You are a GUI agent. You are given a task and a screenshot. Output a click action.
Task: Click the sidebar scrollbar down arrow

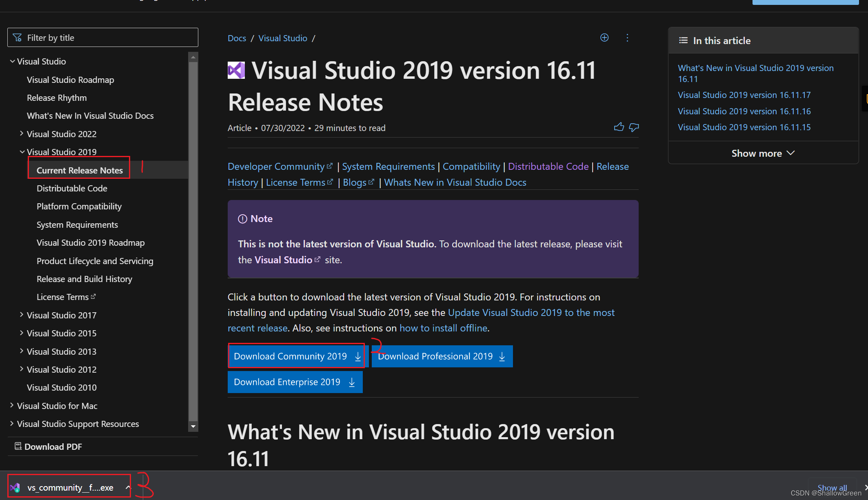[x=193, y=427]
